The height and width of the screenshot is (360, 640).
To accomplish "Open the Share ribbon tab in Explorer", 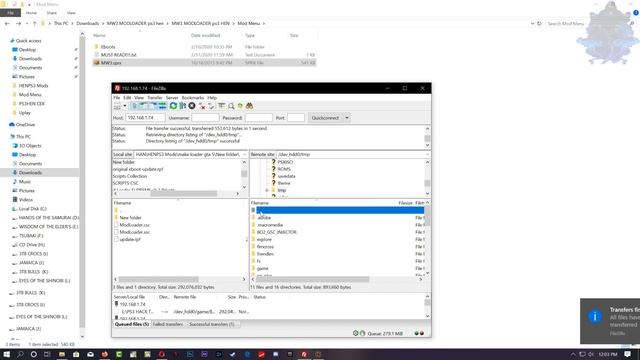I will [51, 13].
